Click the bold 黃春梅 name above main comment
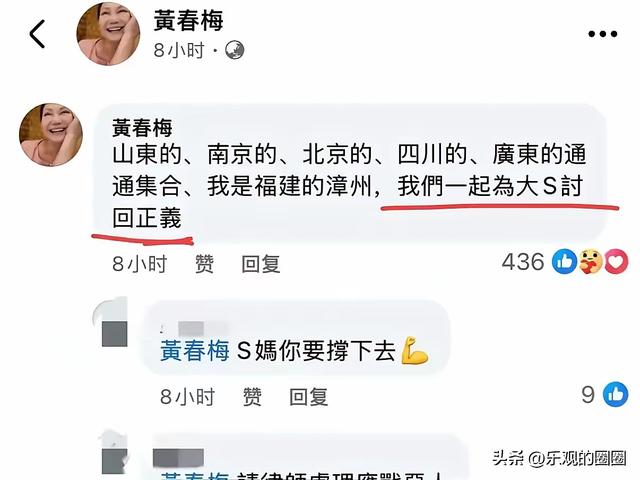This screenshot has width=640, height=480. [x=142, y=128]
